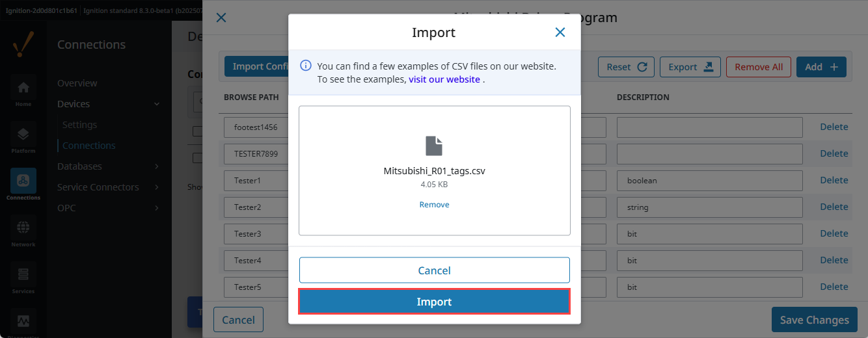Viewport: 868px width, 338px height.
Task: Click the Tester3 browse path field
Action: coord(256,234)
